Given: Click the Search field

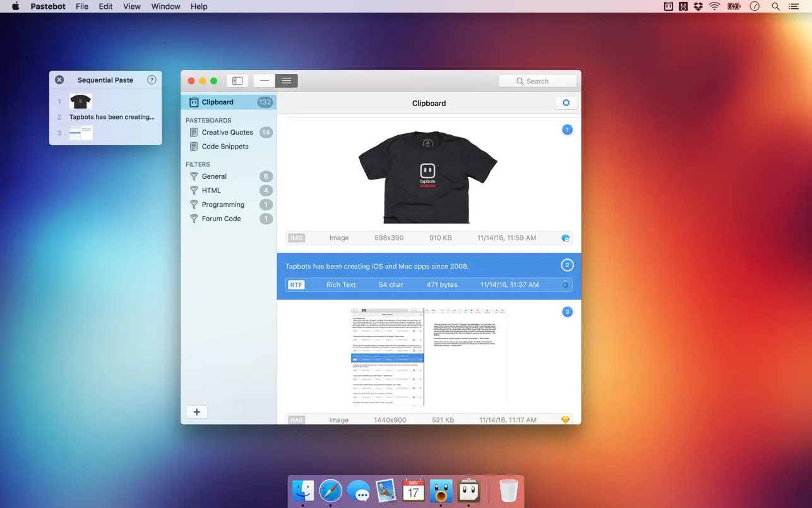Looking at the screenshot, I should tap(537, 81).
